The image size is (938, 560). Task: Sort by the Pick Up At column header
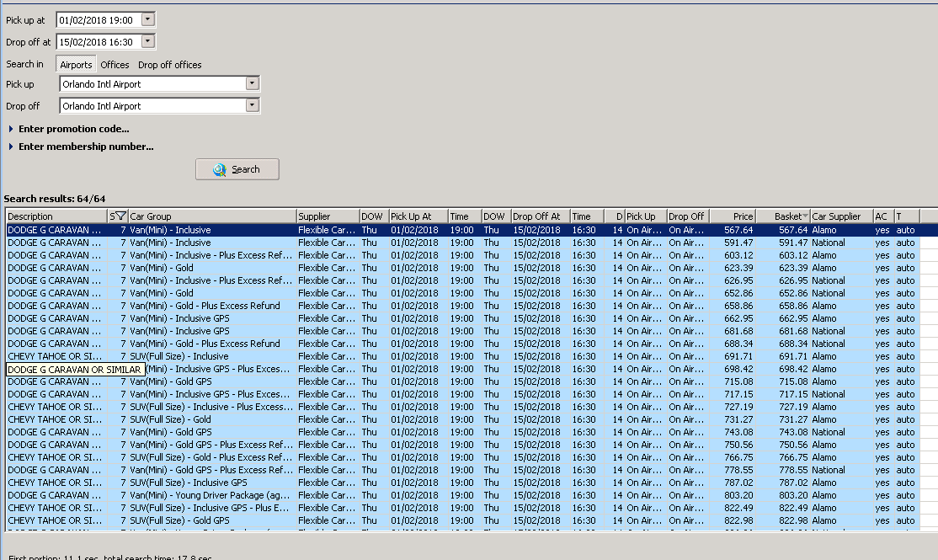[x=418, y=216]
